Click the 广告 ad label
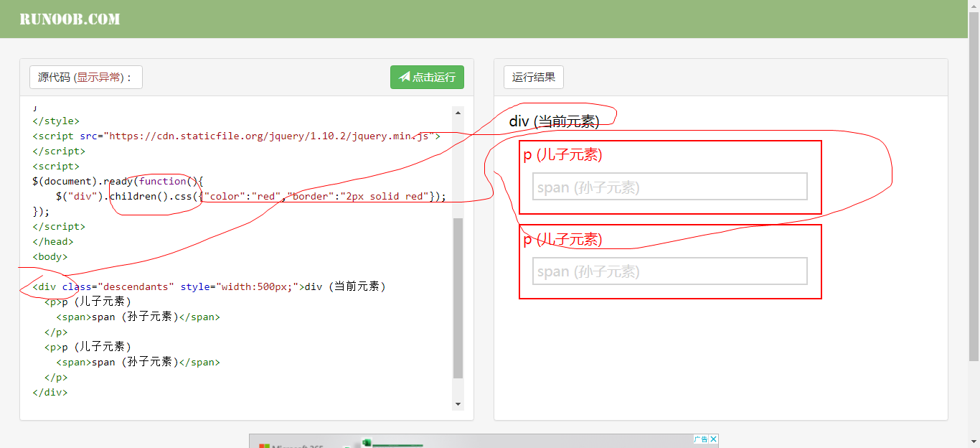 (701, 439)
